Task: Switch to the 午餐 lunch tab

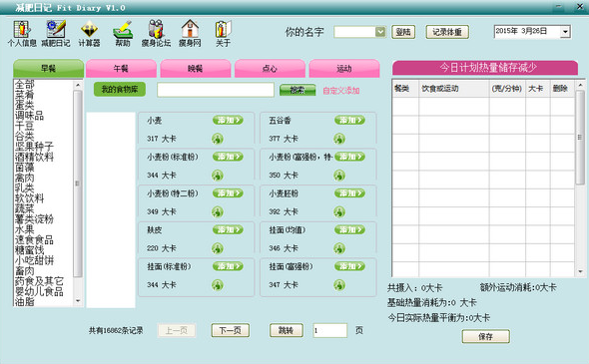Action: point(121,68)
